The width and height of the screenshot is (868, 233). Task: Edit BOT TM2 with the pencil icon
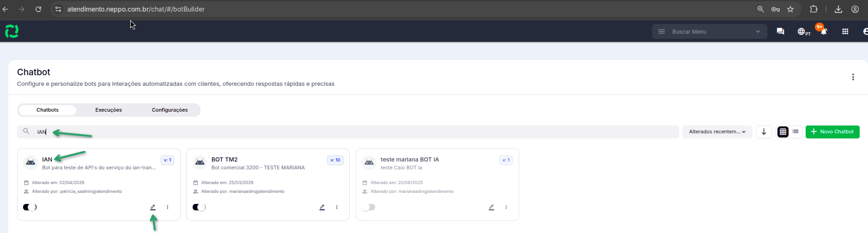(x=322, y=208)
